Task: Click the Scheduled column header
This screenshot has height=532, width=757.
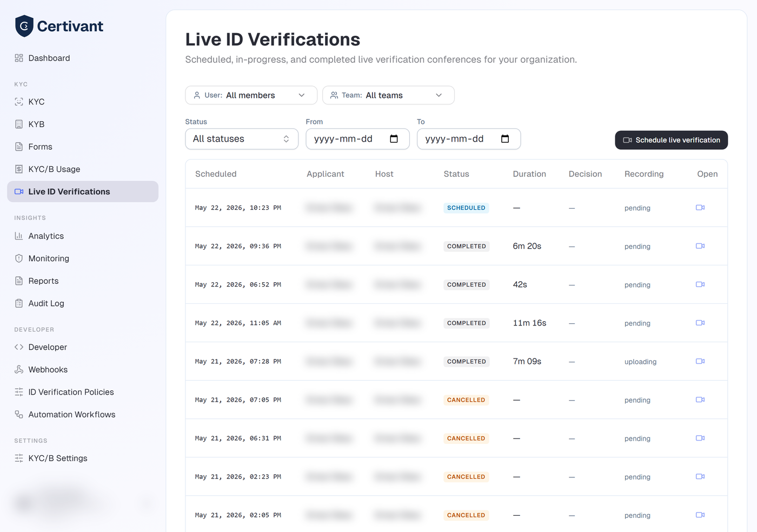Action: click(216, 174)
